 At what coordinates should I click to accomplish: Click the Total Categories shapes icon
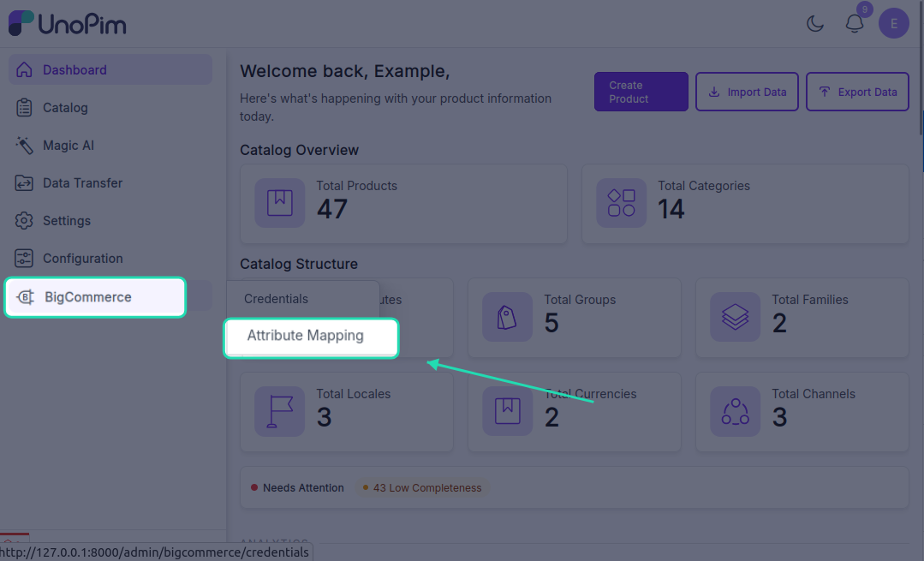point(621,203)
